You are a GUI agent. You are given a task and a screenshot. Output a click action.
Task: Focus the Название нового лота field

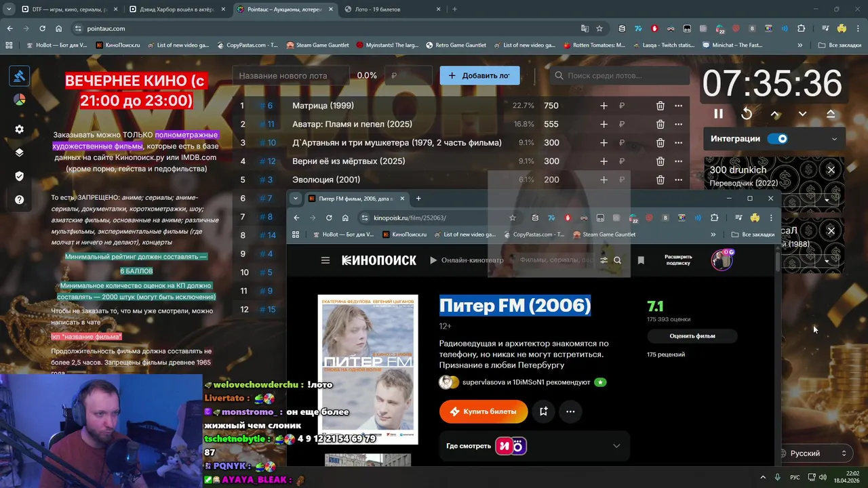pyautogui.click(x=291, y=75)
